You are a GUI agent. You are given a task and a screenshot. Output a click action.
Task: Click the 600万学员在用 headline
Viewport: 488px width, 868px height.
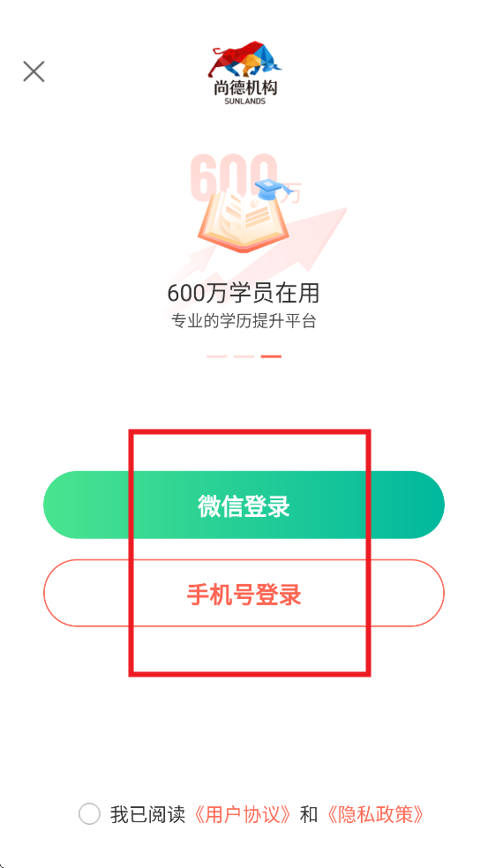point(244,293)
